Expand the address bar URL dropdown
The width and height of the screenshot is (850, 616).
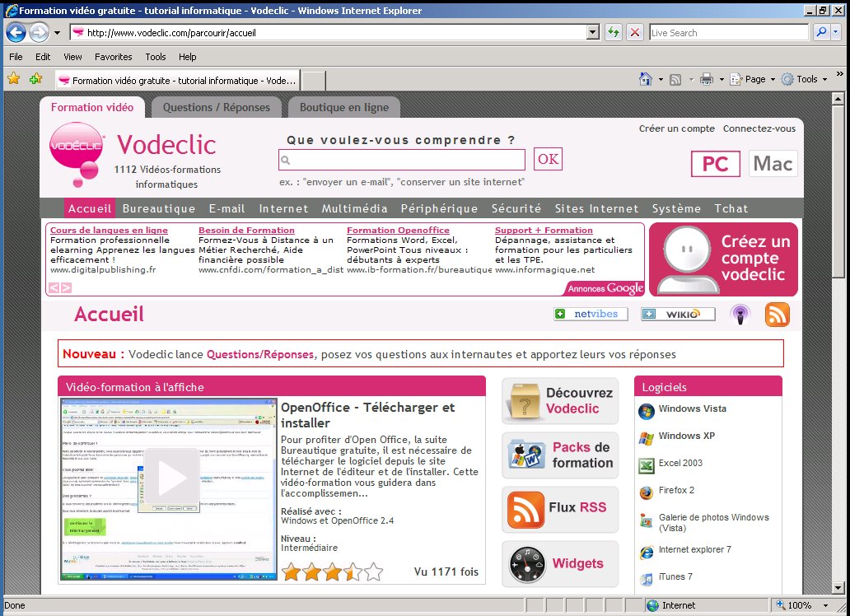593,33
